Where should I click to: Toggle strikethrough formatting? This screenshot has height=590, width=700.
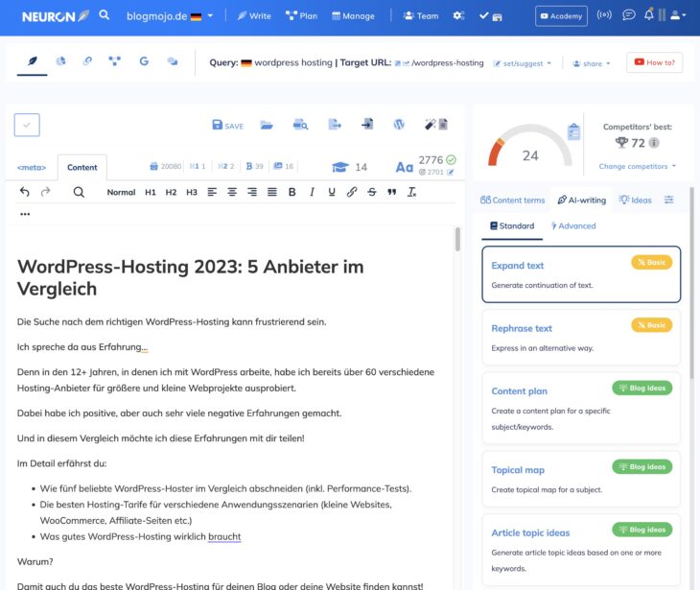(x=372, y=192)
